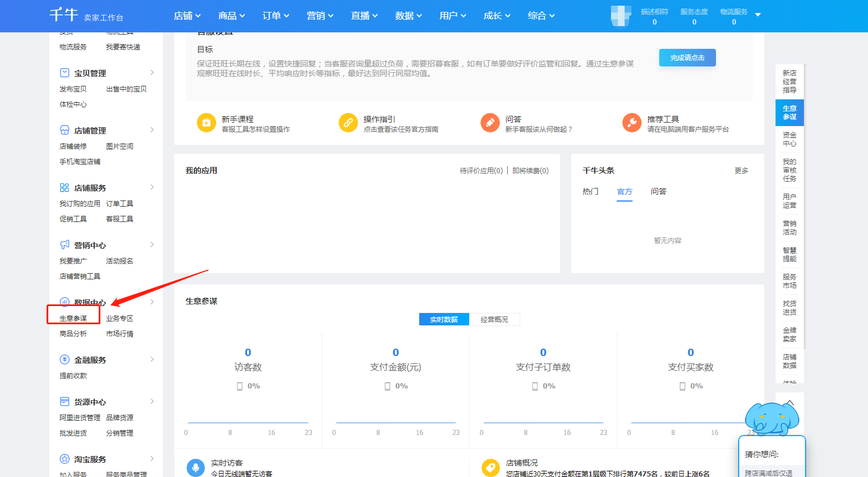The width and height of the screenshot is (868, 477).
Task: Click the 访客数 chart line
Action: click(x=248, y=422)
